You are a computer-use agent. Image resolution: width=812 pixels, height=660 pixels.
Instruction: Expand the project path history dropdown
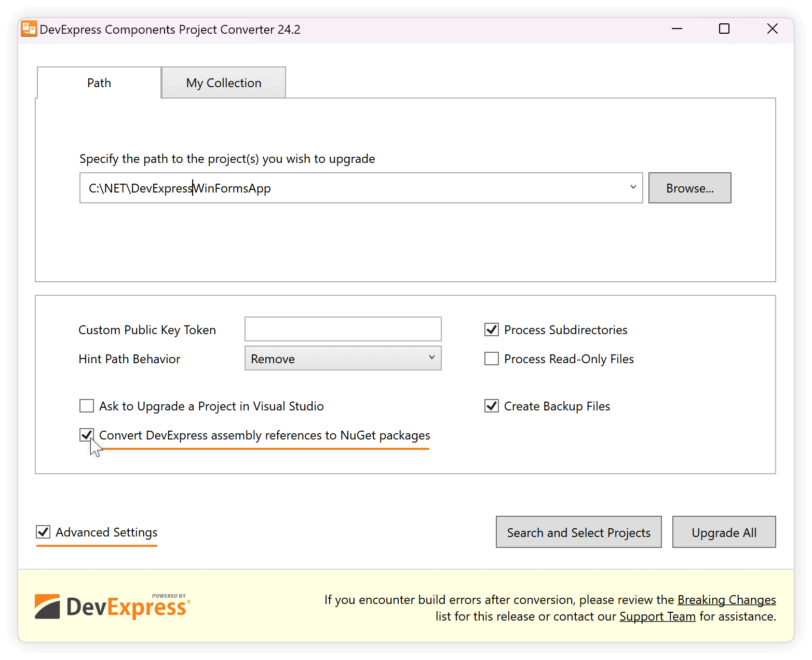[633, 187]
